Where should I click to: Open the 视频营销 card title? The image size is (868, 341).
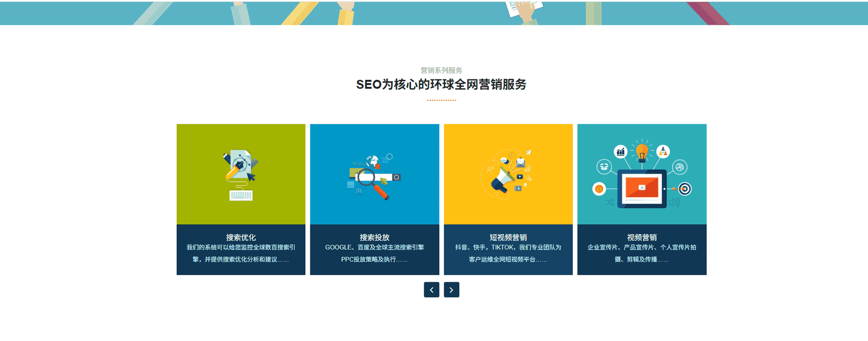642,237
